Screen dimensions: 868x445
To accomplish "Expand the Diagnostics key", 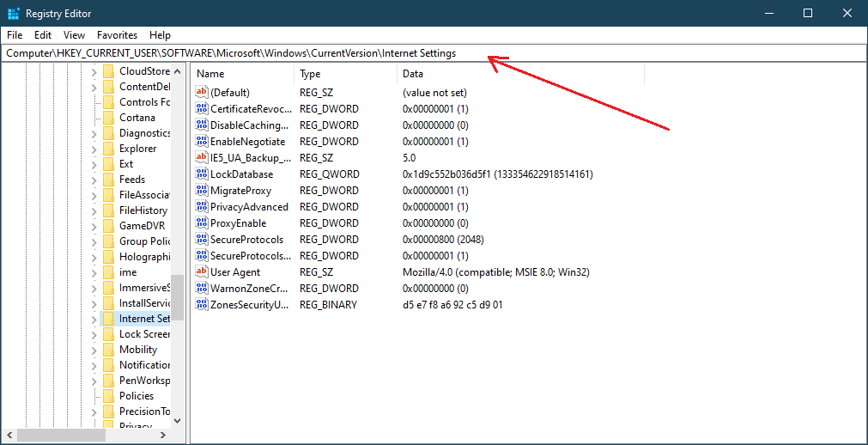I will (x=94, y=133).
